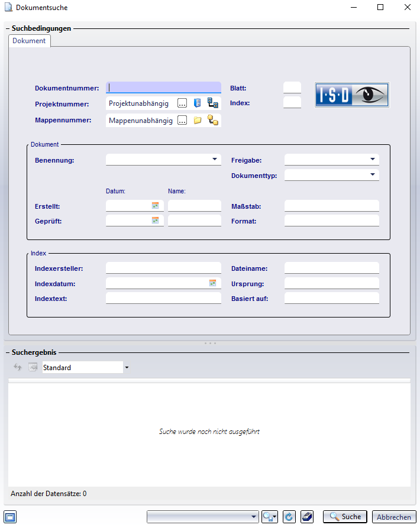Click the splitter dots between panels
The image size is (420, 528).
click(210, 343)
